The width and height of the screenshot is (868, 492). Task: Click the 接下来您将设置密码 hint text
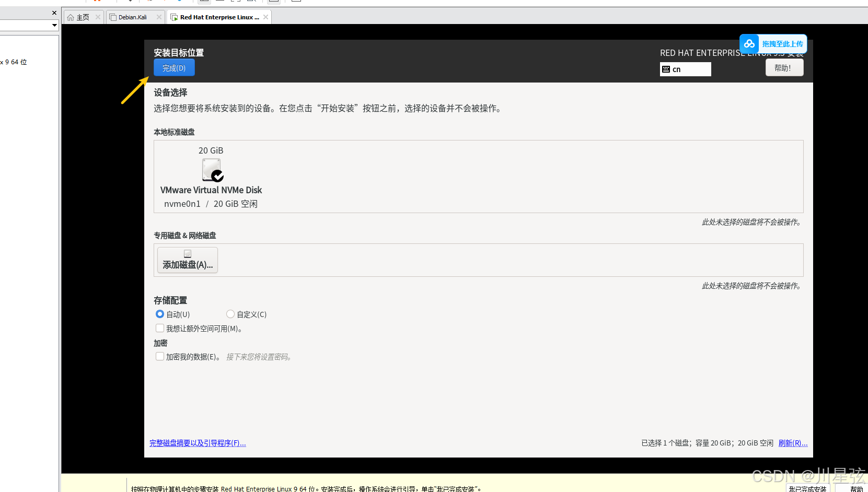tap(259, 357)
